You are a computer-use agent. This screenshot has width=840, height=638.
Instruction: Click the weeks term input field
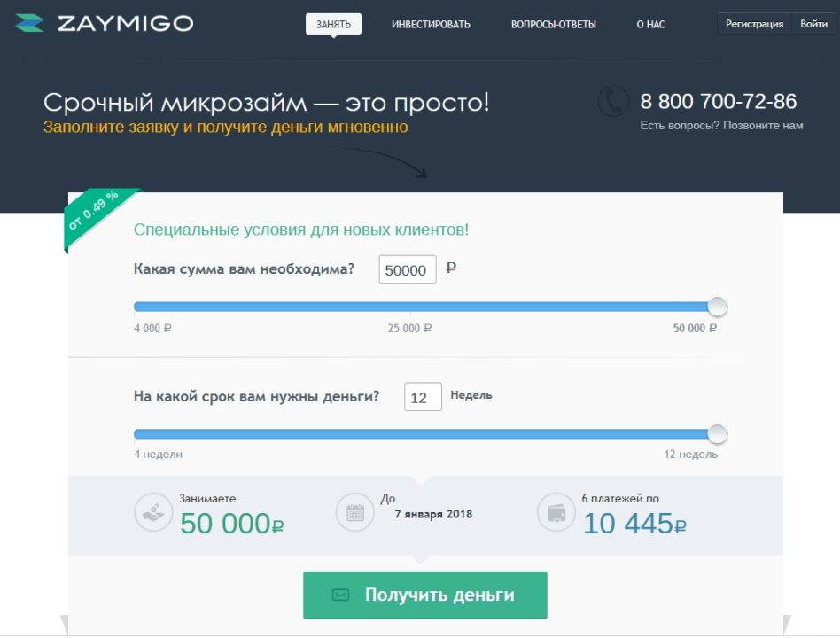click(423, 398)
